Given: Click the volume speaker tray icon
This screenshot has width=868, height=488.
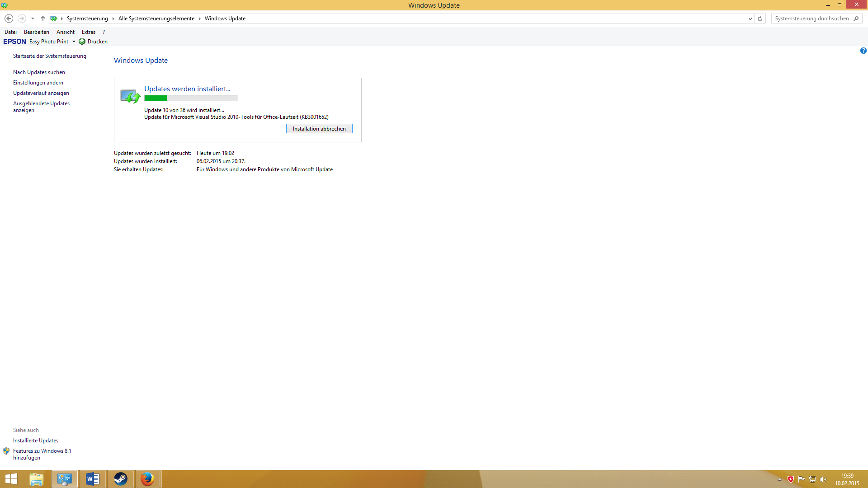Looking at the screenshot, I should [823, 479].
